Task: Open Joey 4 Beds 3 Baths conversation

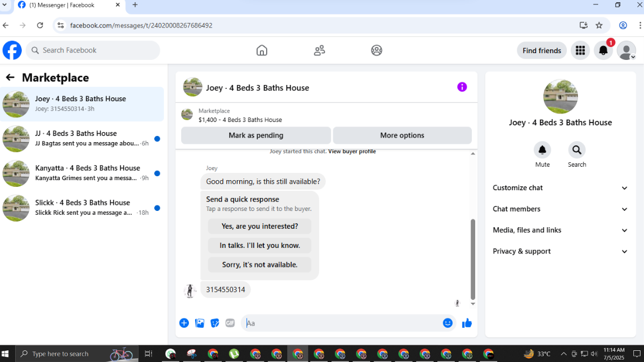Action: click(x=82, y=104)
